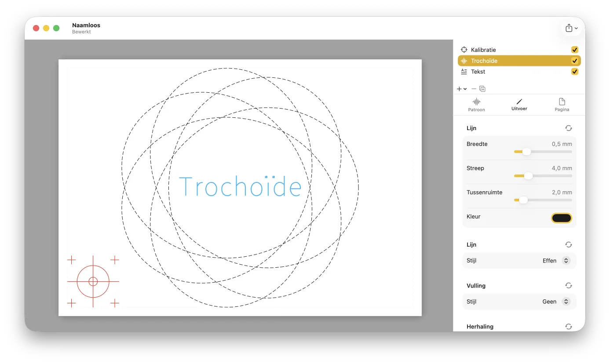This screenshot has width=610, height=364.
Task: Click the 2,0 mm Tussenruimte value
Action: pyautogui.click(x=562, y=192)
